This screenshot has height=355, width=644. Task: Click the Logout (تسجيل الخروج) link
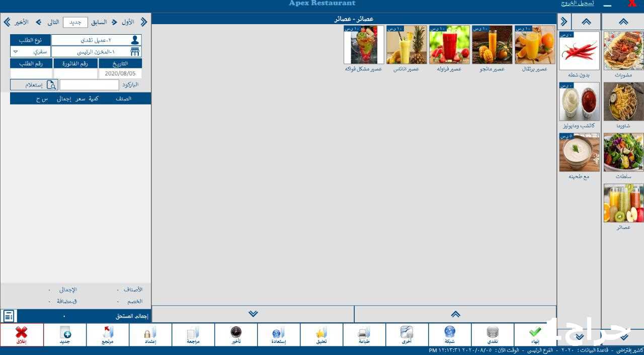(577, 4)
